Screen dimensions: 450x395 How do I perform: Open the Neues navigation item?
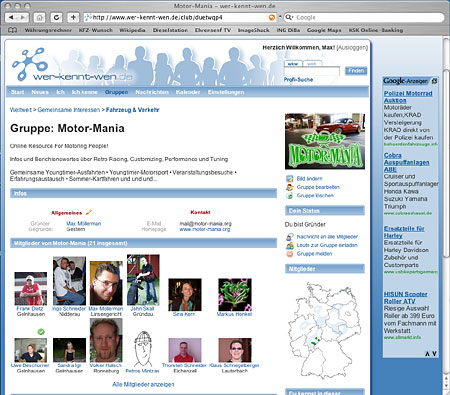40,92
